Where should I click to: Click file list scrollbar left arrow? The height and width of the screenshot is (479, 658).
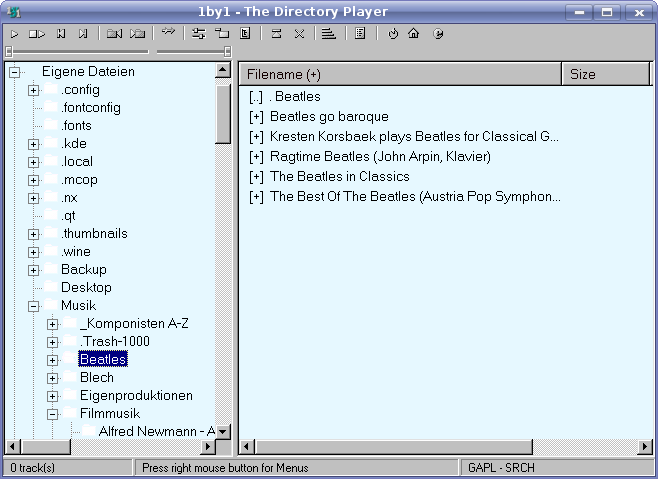coord(247,447)
